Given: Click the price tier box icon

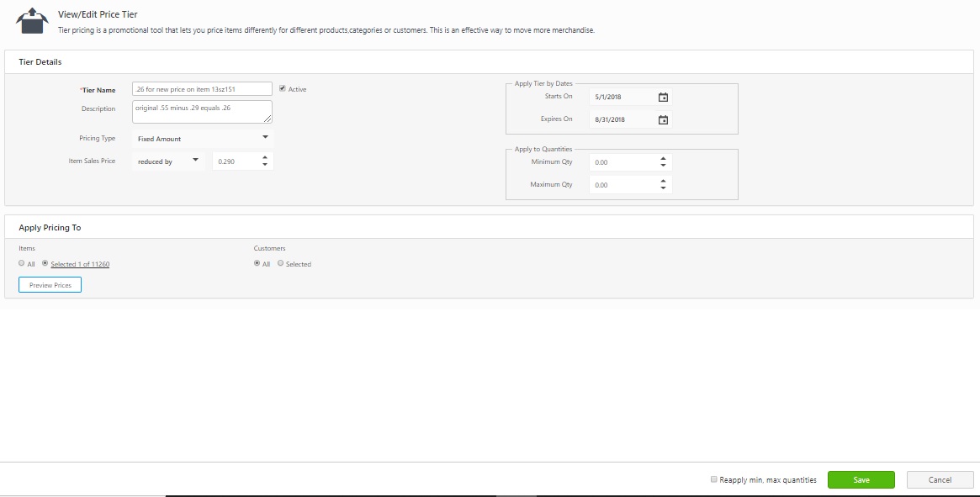Looking at the screenshot, I should click(32, 21).
